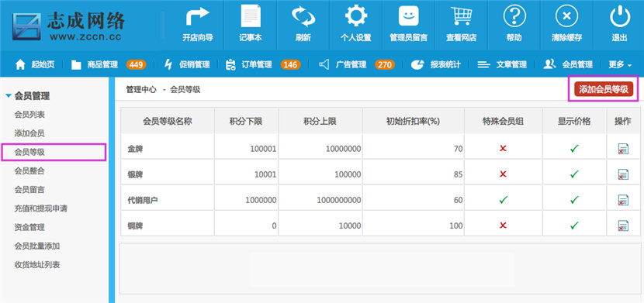
Task: Toggle 显示价格 check for 银牌
Action: [574, 174]
